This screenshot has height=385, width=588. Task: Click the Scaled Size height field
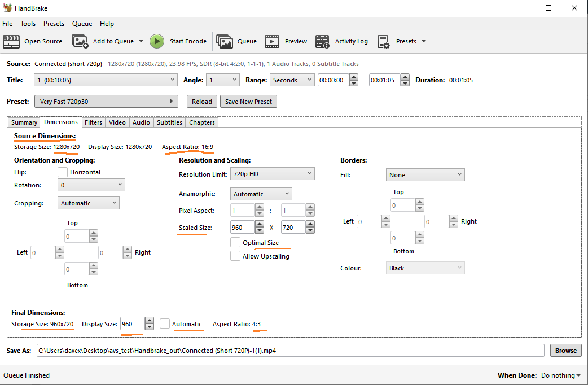tap(293, 227)
